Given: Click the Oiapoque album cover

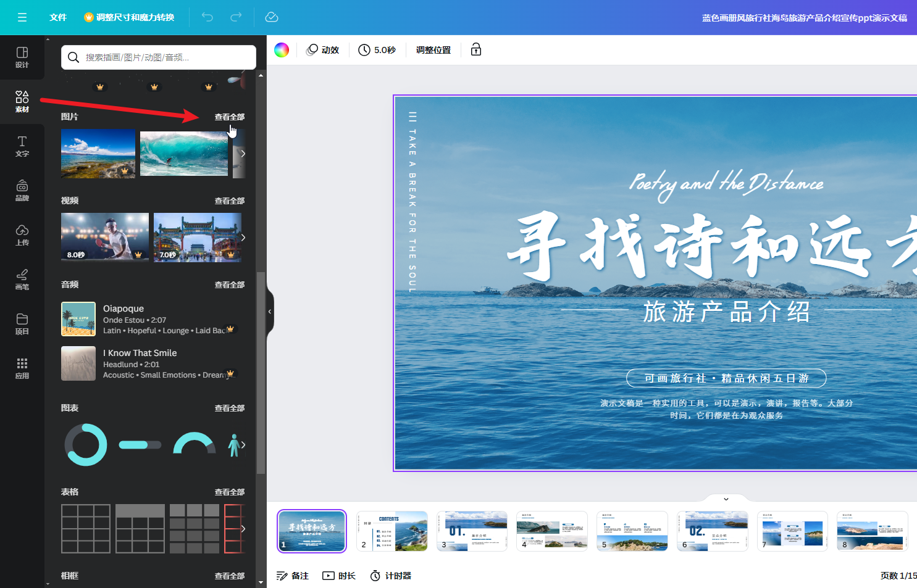Looking at the screenshot, I should tap(78, 319).
